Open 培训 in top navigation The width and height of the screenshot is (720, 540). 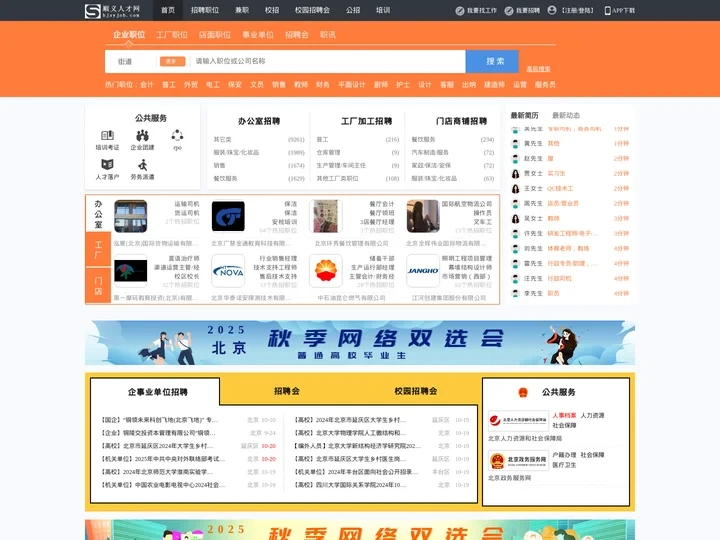pos(383,10)
